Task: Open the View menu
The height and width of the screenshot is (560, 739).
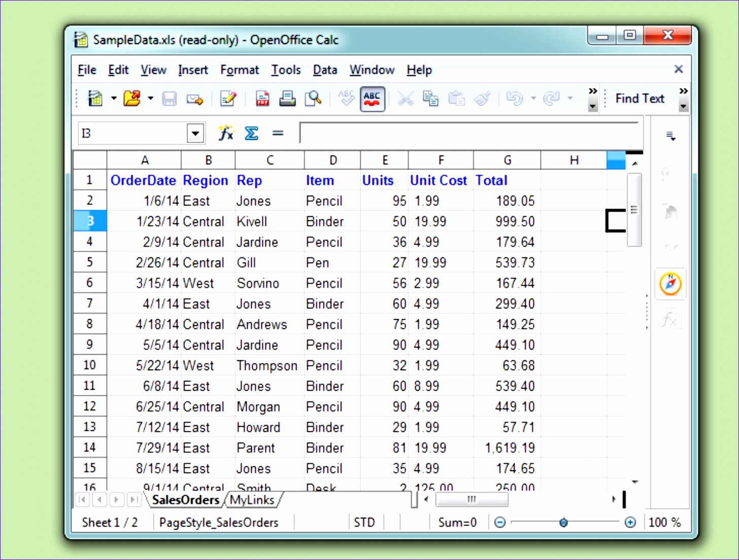Action: (153, 69)
